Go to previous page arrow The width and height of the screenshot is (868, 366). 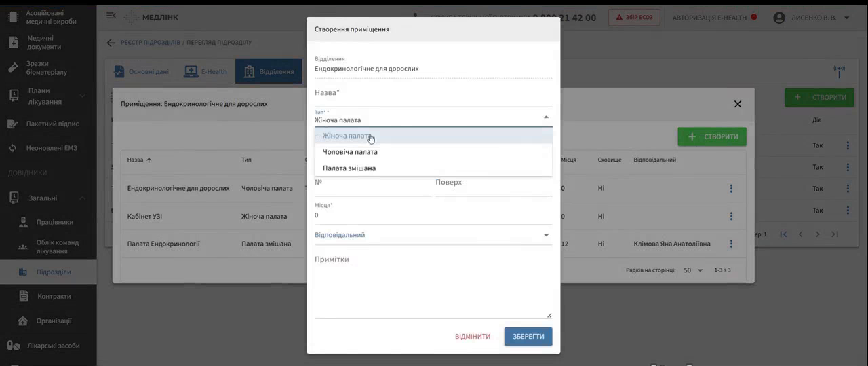coord(800,234)
